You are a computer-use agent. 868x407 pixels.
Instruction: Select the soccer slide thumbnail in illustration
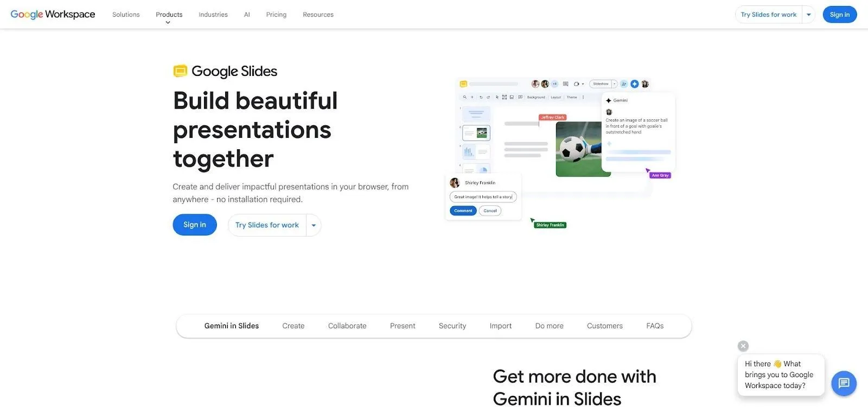476,133
